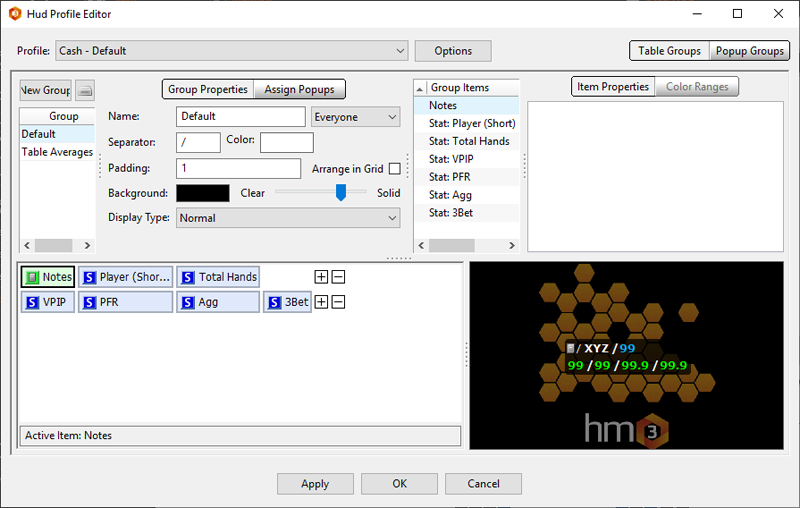Click the Apply button
The image size is (800, 508).
[315, 484]
